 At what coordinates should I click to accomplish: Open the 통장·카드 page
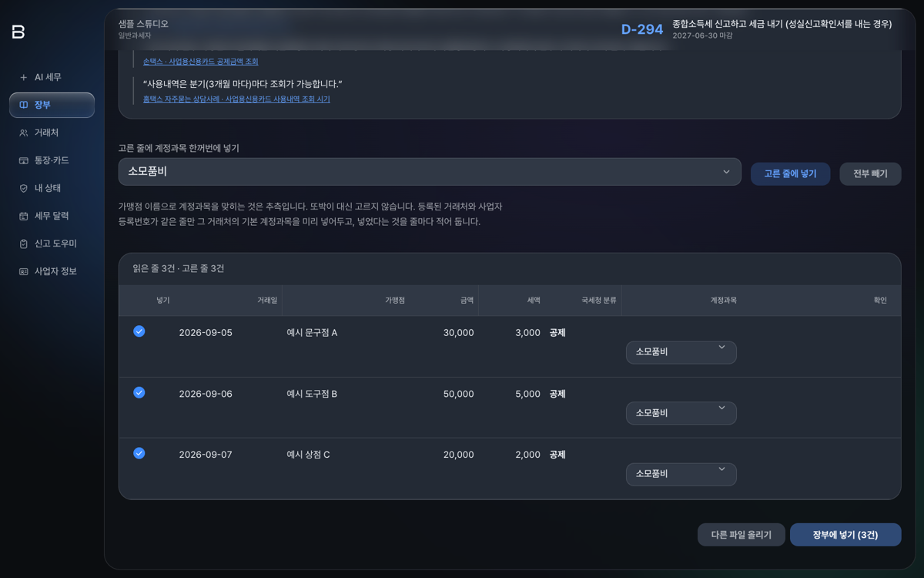click(52, 160)
